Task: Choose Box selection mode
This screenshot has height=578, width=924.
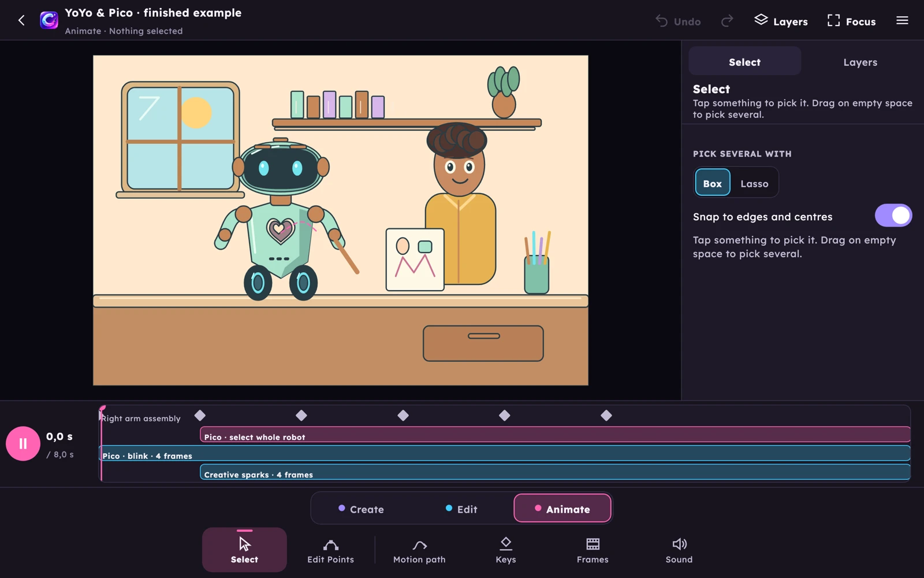Action: pyautogui.click(x=712, y=183)
